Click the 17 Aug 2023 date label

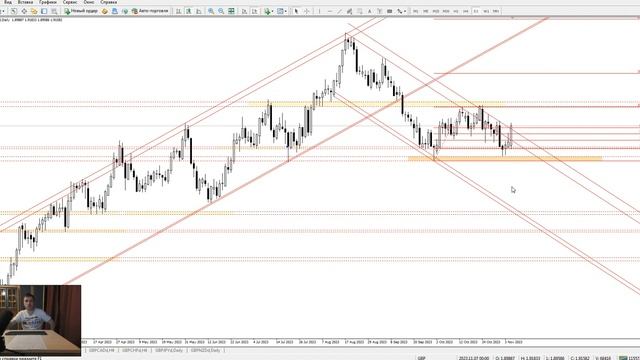pos(354,342)
